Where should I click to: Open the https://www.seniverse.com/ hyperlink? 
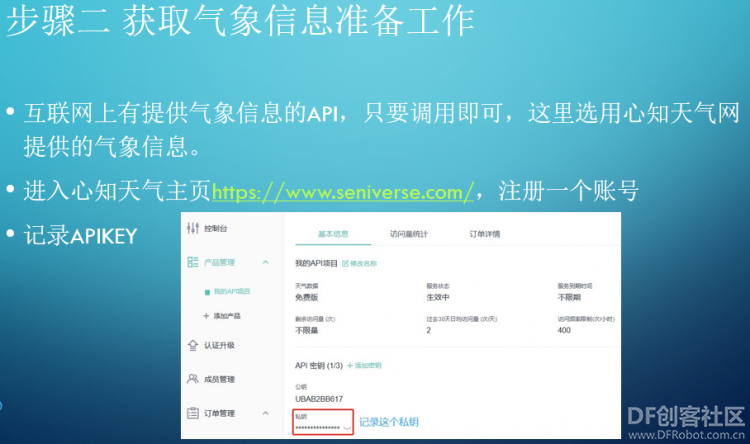coord(343,192)
